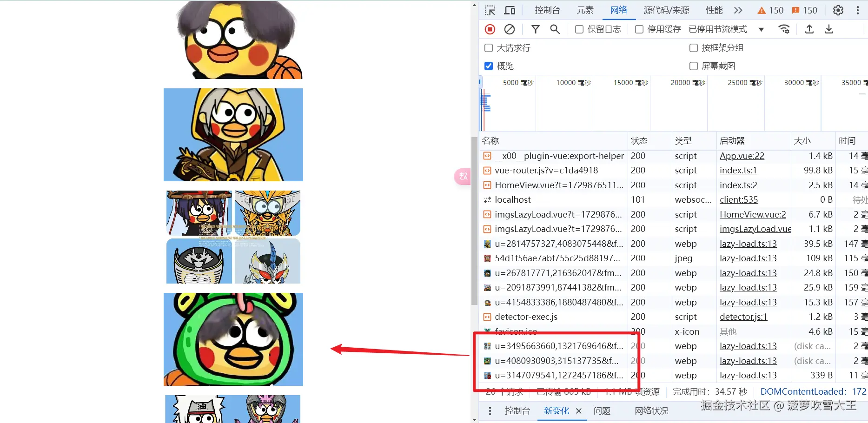Switch to the 元素 tab
The height and width of the screenshot is (423, 868).
(584, 10)
